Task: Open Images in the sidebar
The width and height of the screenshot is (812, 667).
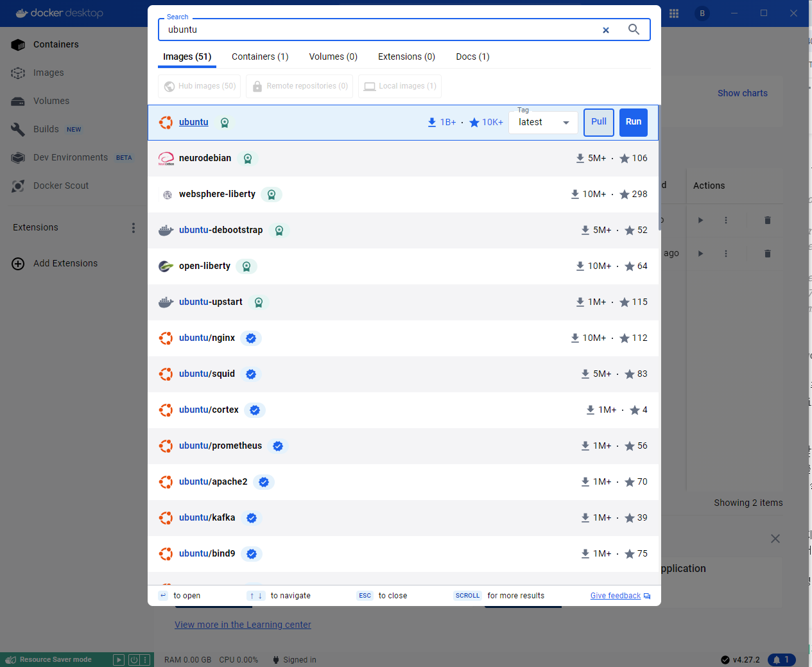Action: [48, 73]
